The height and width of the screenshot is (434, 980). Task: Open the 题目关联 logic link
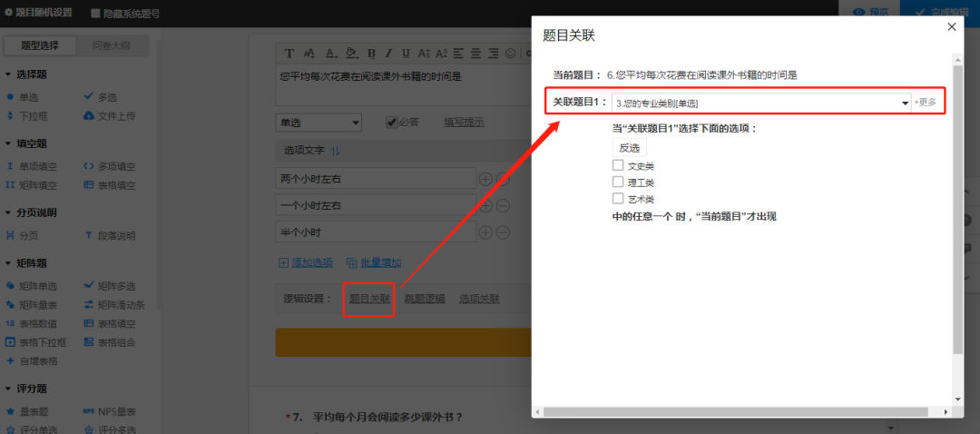(x=369, y=299)
